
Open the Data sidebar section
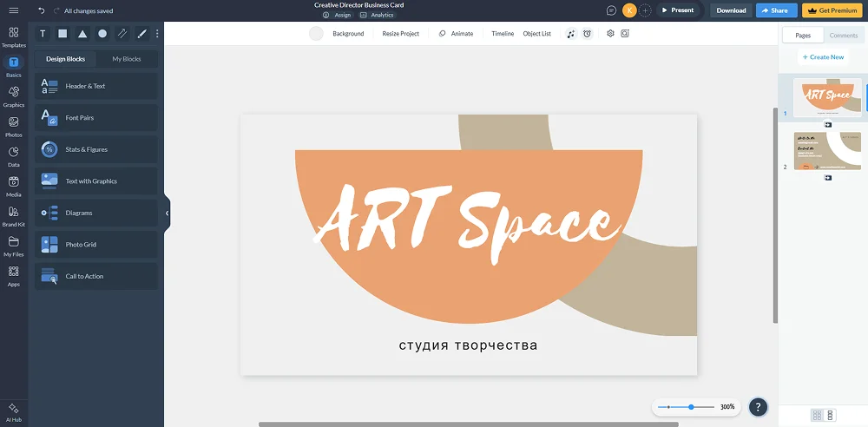click(x=14, y=156)
